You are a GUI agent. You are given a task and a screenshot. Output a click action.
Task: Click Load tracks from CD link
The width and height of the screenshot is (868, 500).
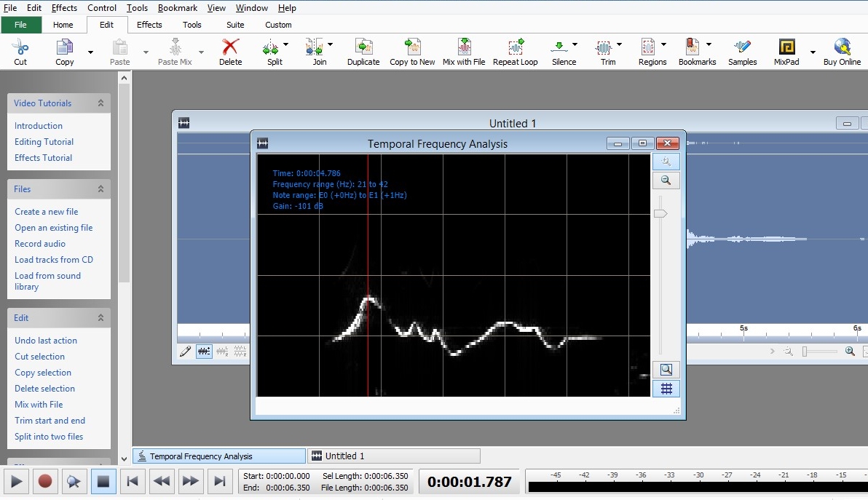tap(54, 259)
